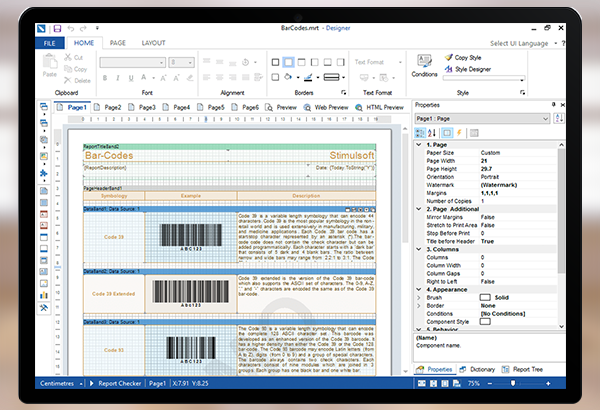The height and width of the screenshot is (410, 600).
Task: Open the Page3 tab
Action: (x=142, y=108)
